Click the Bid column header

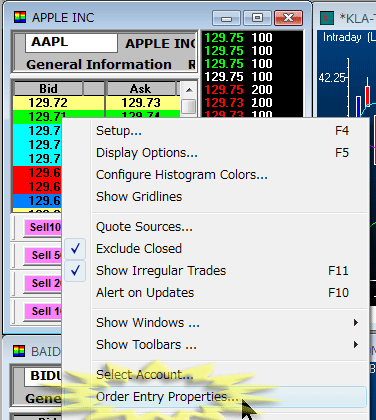(x=48, y=89)
